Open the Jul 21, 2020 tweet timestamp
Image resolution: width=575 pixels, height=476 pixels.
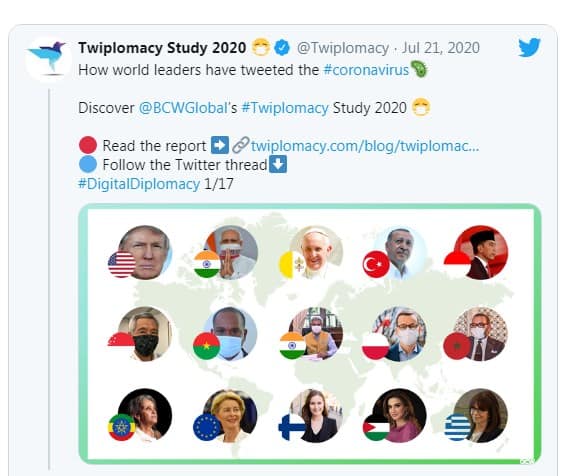coord(441,48)
